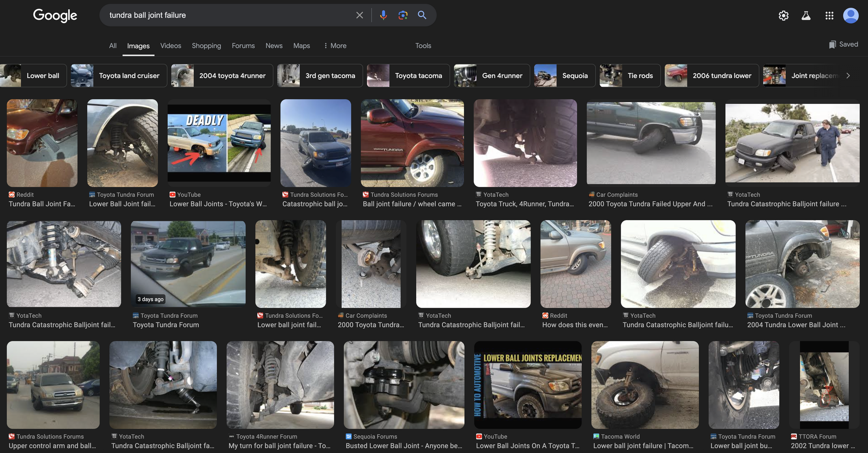
Task: Select the Gen 4runner chip
Action: click(x=492, y=75)
